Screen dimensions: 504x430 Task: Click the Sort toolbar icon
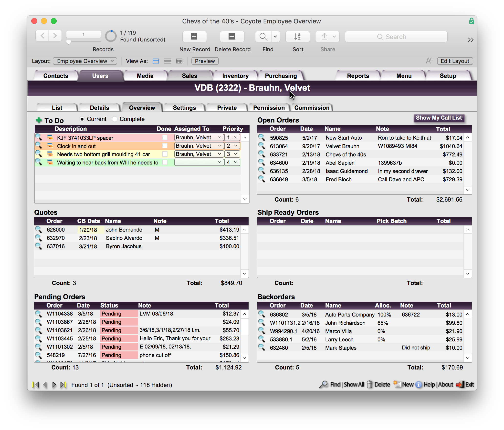point(297,37)
